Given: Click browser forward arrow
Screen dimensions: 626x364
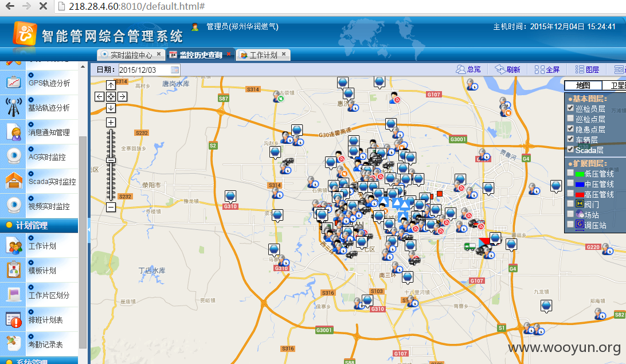Looking at the screenshot, I should point(26,6).
